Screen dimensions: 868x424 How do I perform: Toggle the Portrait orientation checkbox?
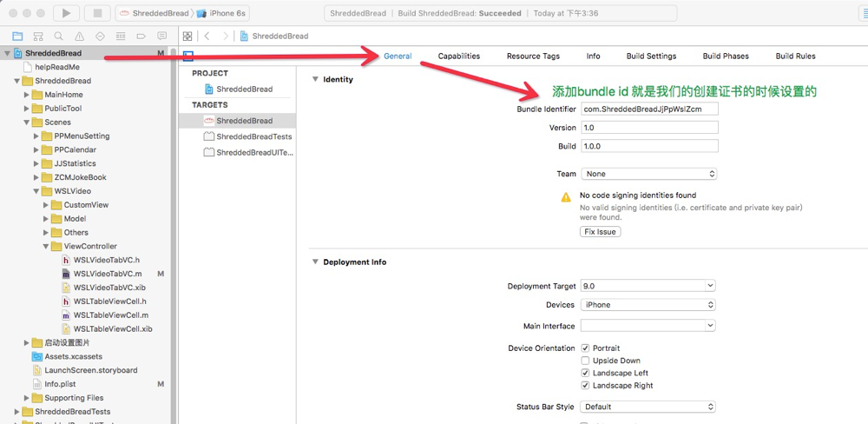[x=585, y=348]
